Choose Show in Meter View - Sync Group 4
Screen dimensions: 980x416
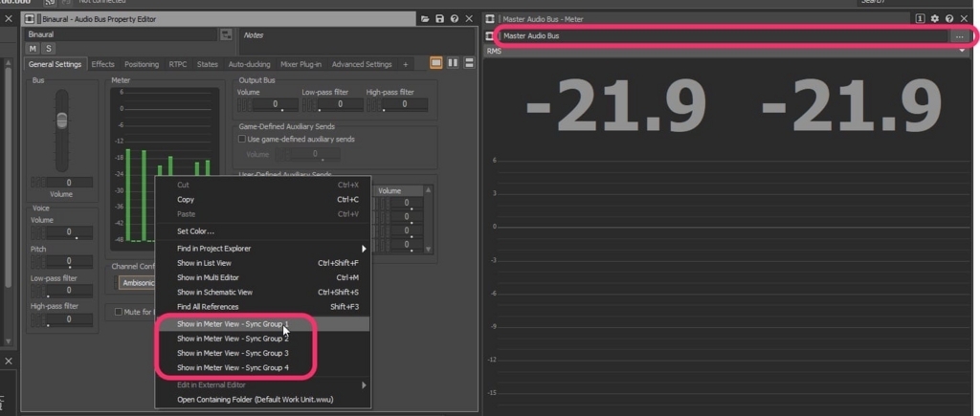pyautogui.click(x=263, y=368)
